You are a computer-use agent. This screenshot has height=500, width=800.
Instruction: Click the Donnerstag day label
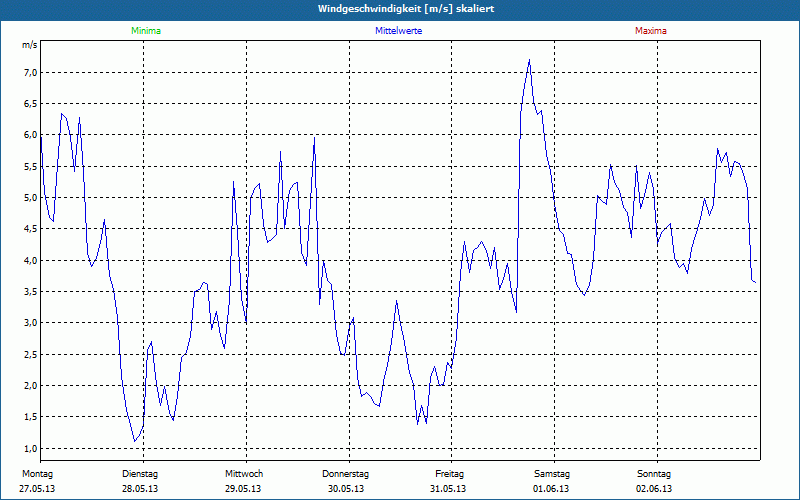tap(345, 474)
